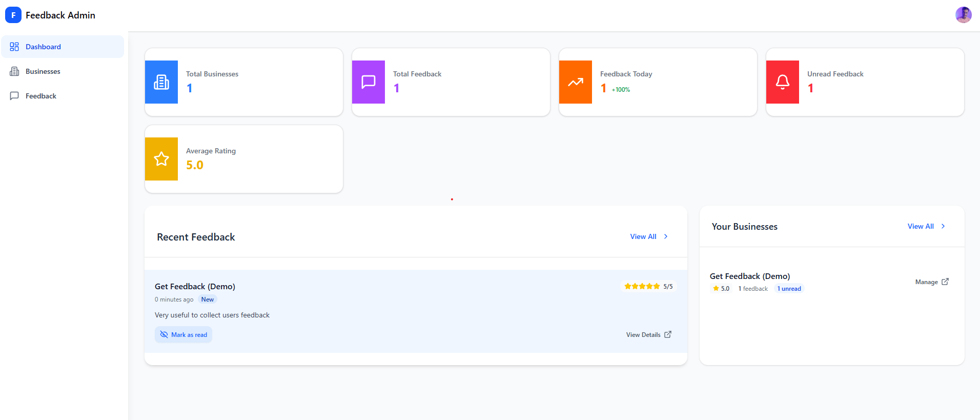Viewport: 980px width, 420px height.
Task: Click View All in Your Businesses
Action: pos(921,226)
